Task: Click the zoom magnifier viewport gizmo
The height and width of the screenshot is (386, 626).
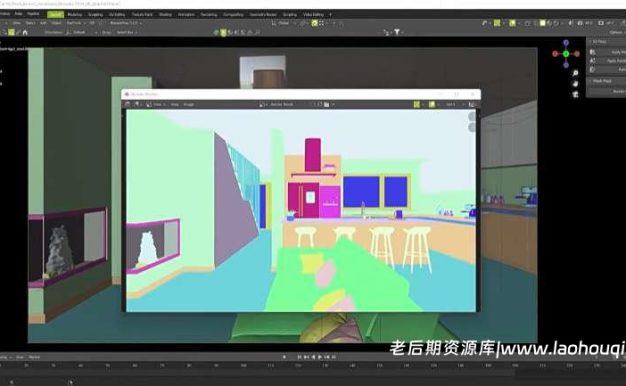Action: coord(575,73)
